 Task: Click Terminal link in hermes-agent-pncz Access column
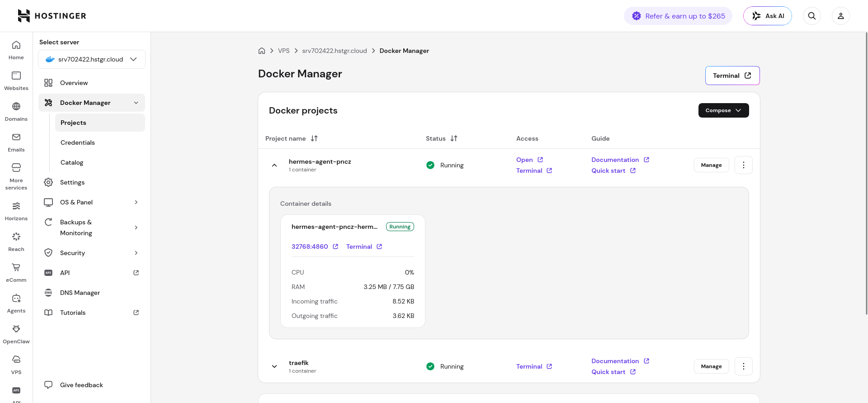534,171
